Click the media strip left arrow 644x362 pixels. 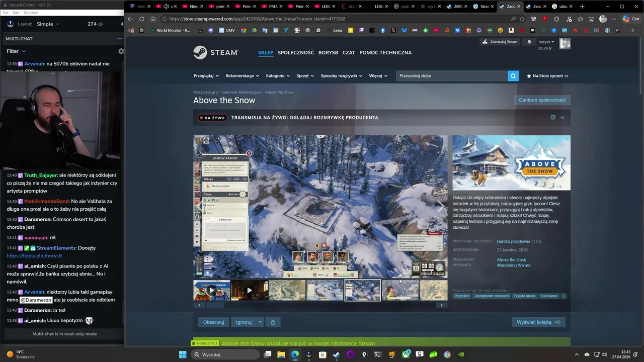coord(199,305)
